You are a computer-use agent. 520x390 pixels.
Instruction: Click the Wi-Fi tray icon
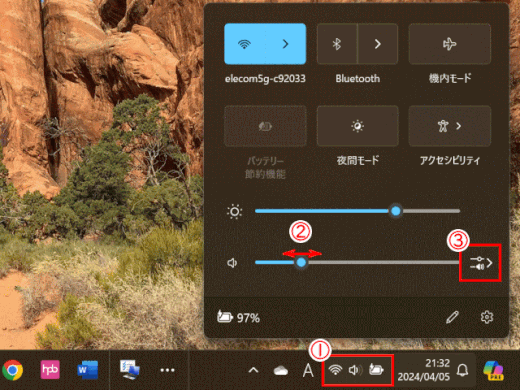click(x=335, y=370)
